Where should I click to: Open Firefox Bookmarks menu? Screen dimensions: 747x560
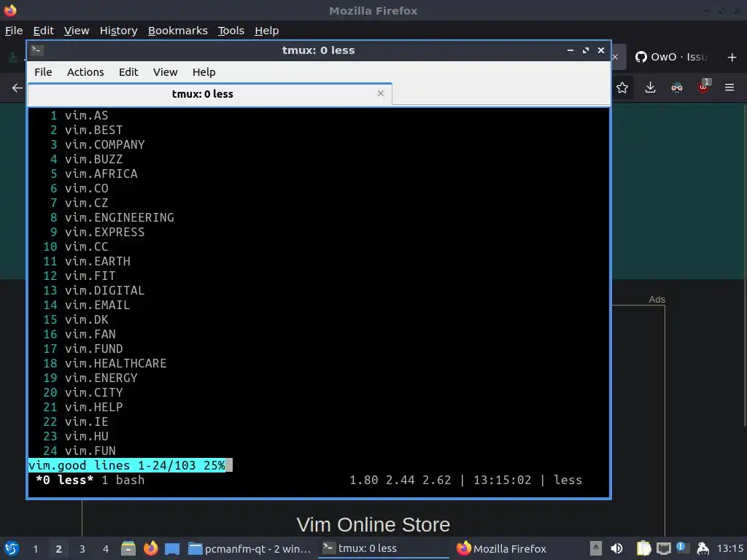tap(178, 31)
